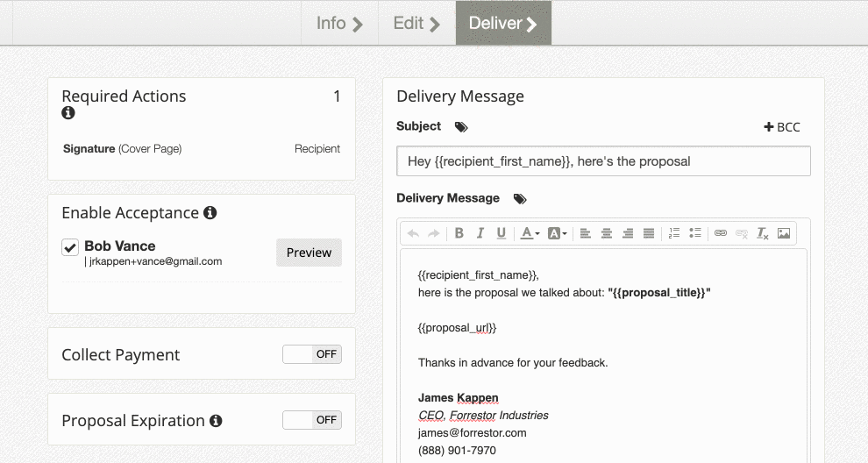Viewport: 868px width, 463px height.
Task: Click into the Subject input field
Action: pyautogui.click(x=603, y=161)
